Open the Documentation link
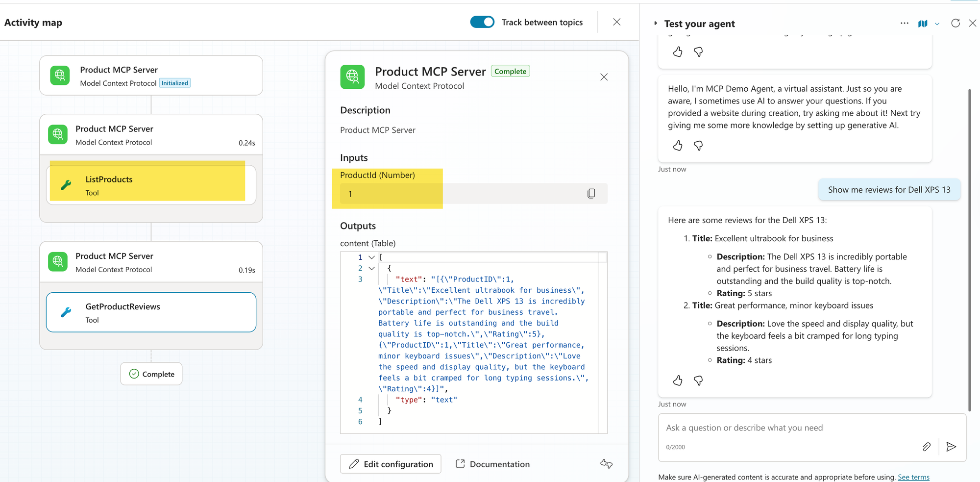Viewport: 980px width, 482px height. click(492, 464)
